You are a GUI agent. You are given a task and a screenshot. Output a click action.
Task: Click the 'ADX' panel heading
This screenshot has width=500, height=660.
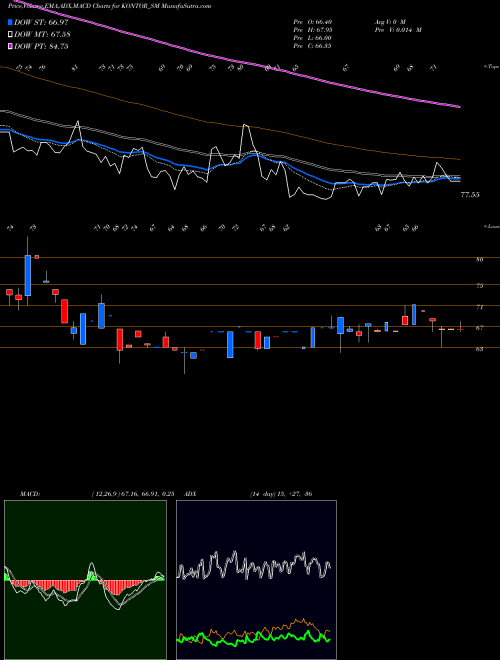(x=191, y=494)
